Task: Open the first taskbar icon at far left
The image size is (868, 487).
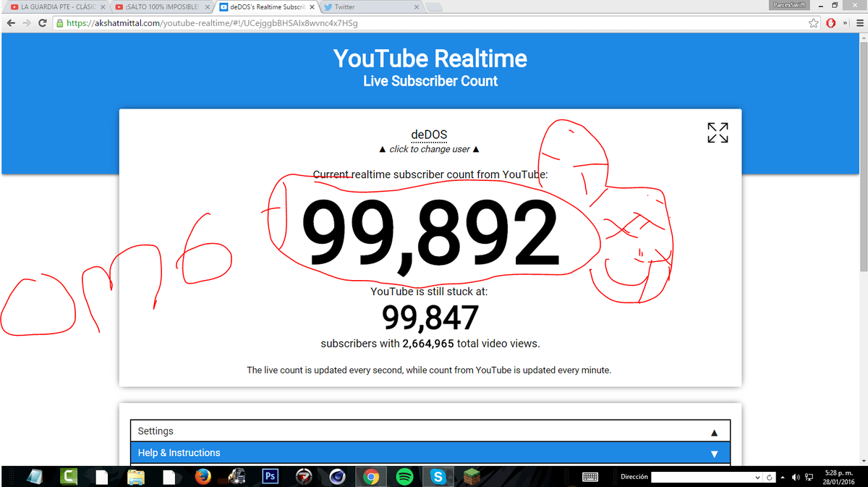Action: (x=35, y=477)
